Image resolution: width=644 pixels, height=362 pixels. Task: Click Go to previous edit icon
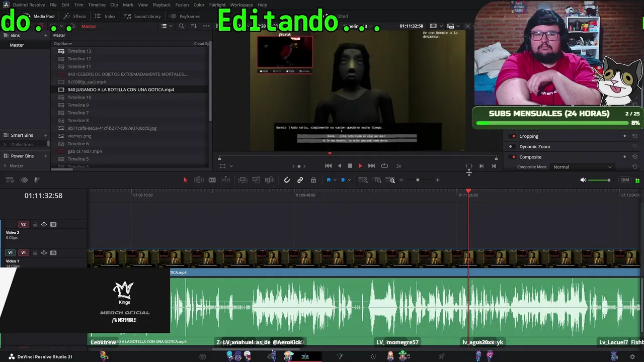pos(494,166)
